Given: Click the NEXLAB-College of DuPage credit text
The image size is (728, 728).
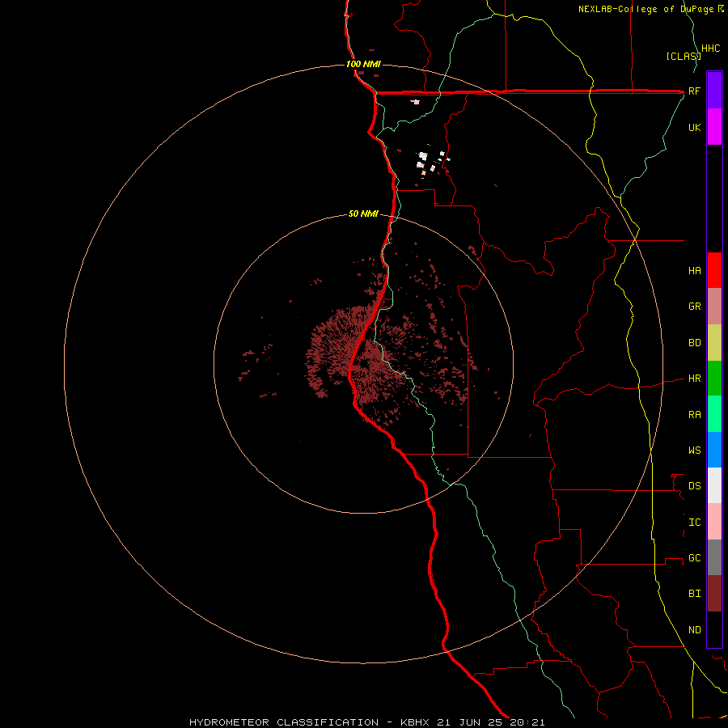Looking at the screenshot, I should [x=645, y=9].
